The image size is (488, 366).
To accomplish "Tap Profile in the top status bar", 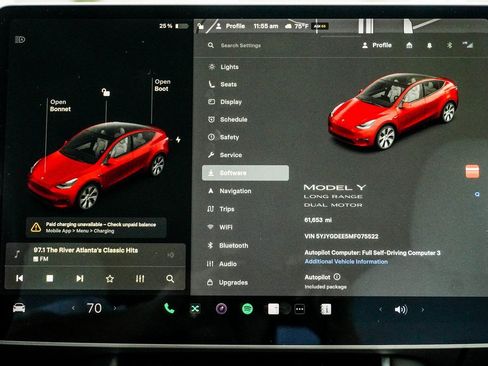I will (x=230, y=26).
